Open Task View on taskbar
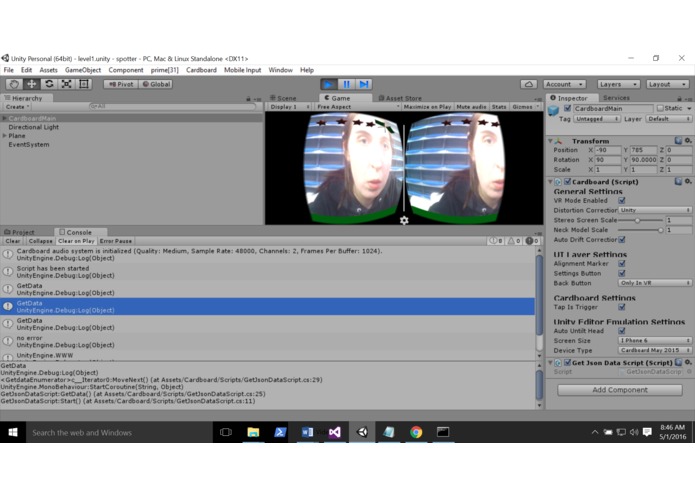The image size is (695, 494). pyautogui.click(x=226, y=432)
